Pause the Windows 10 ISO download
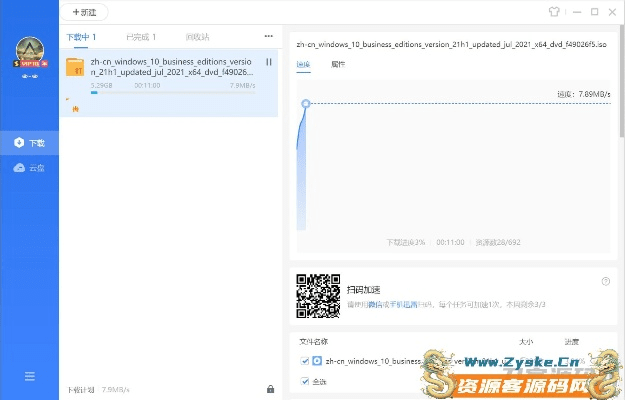Image resolution: width=625 pixels, height=400 pixels. pyautogui.click(x=269, y=62)
